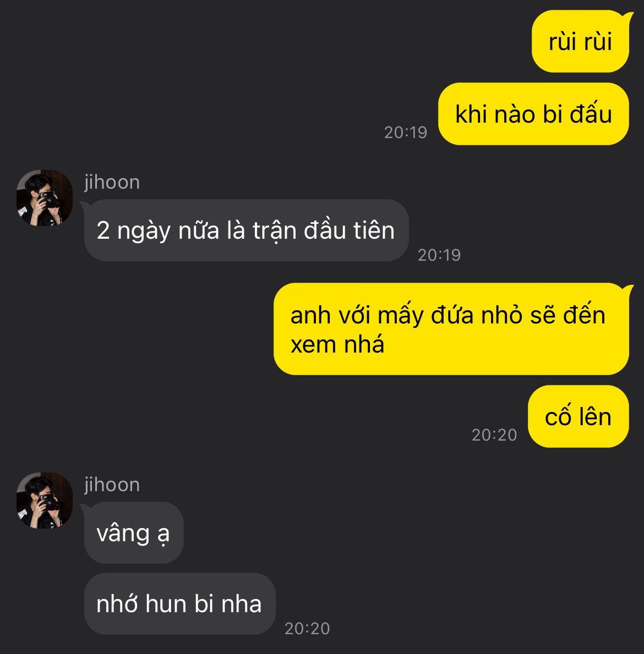Image resolution: width=644 pixels, height=654 pixels.
Task: Open jihoon's avatar above '2 ngày nữa' message
Action: [44, 198]
